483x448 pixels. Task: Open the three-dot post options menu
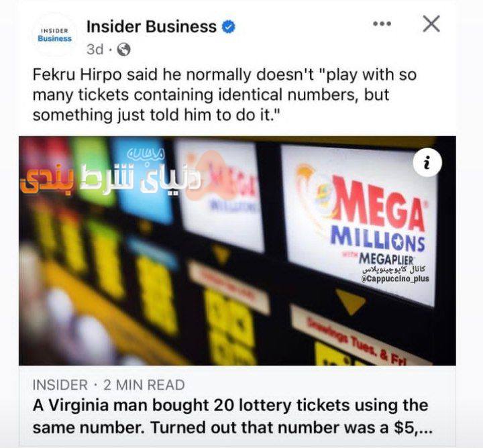coord(382,23)
